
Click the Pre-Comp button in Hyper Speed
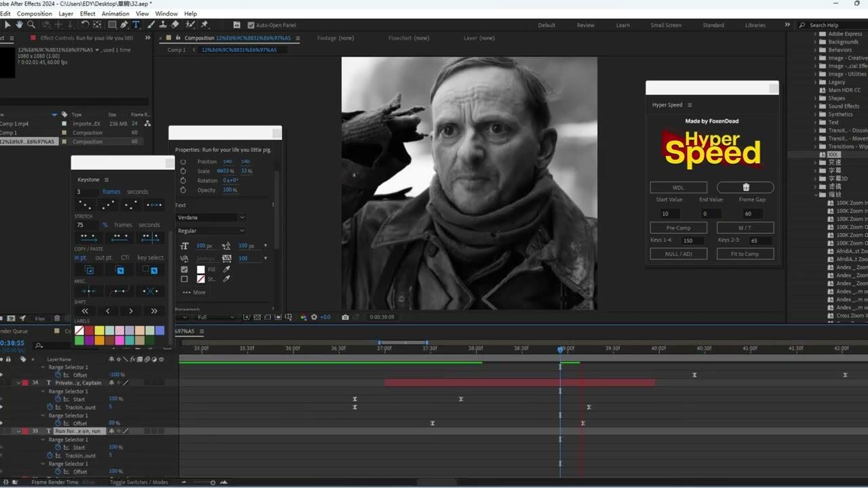[678, 228]
